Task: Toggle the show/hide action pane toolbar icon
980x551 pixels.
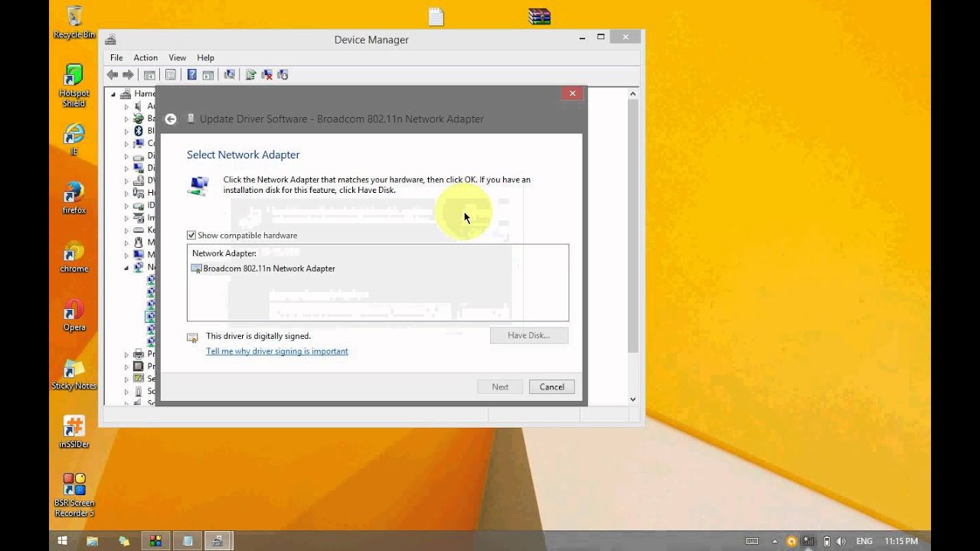Action: tap(207, 74)
